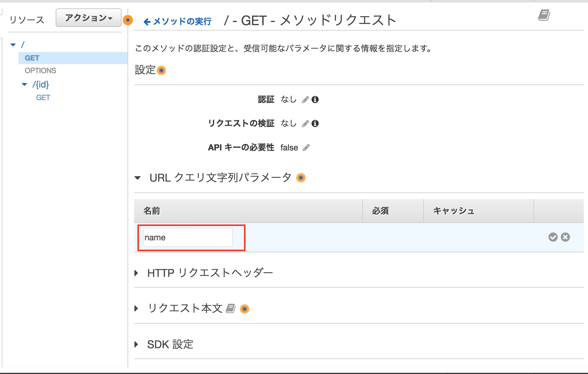
Task: Open the documentation book icon at top right
Action: coord(544,15)
